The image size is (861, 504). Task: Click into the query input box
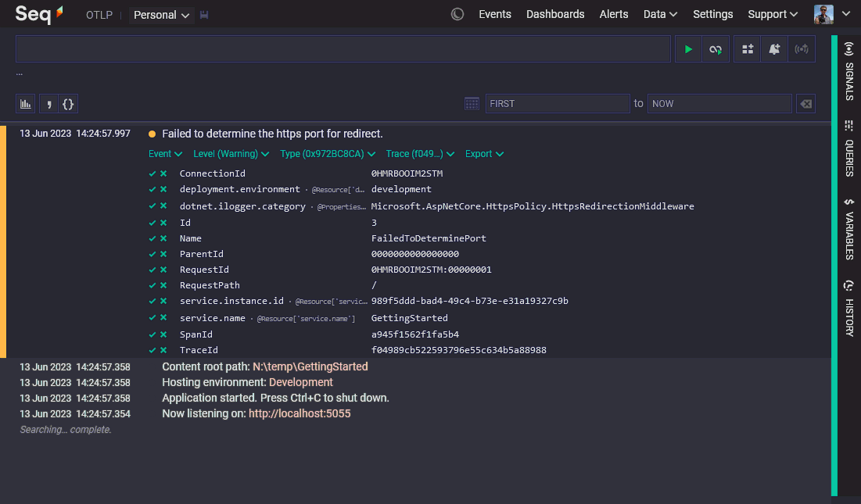tap(343, 49)
